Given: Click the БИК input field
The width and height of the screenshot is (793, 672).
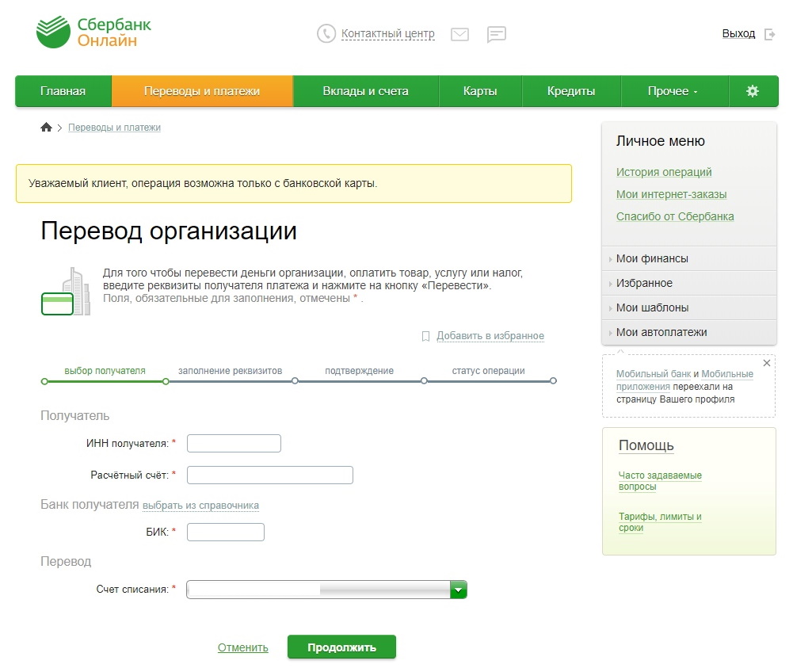Looking at the screenshot, I should tap(225, 532).
